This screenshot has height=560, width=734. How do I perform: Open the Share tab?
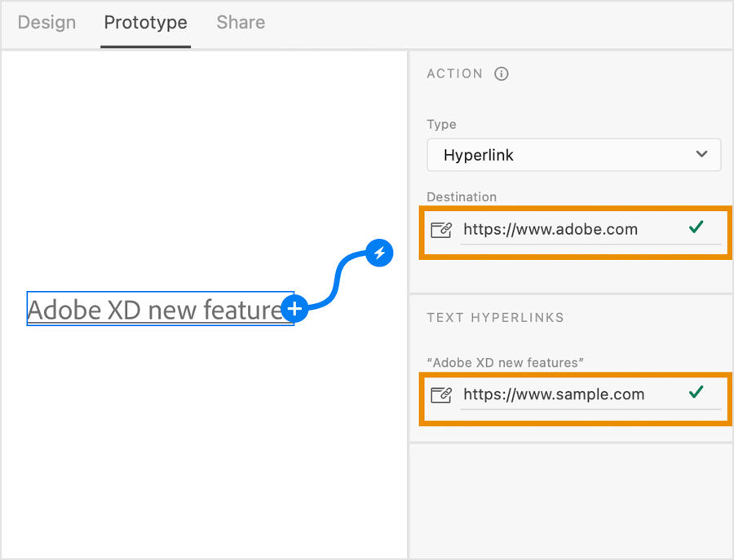click(241, 23)
